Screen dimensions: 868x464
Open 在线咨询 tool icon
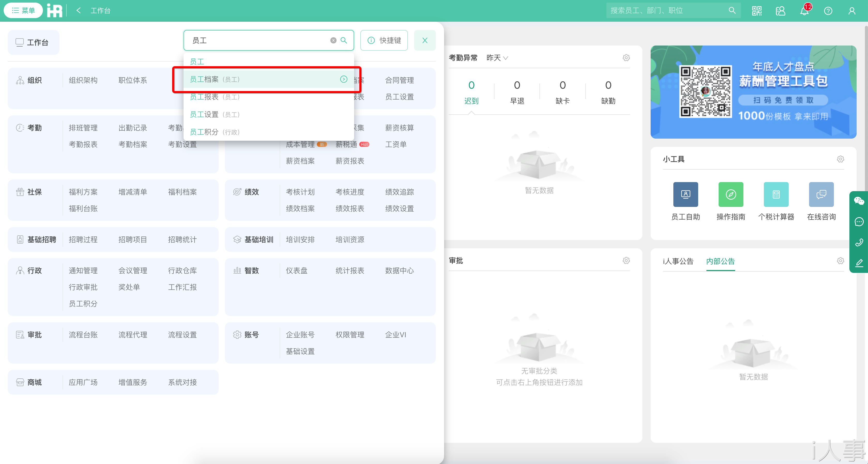coord(821,194)
